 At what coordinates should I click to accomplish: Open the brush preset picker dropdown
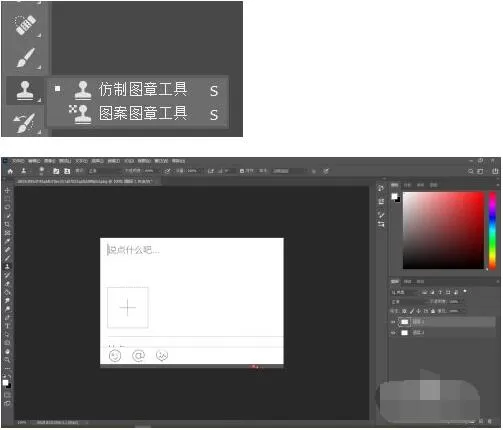tap(41, 171)
